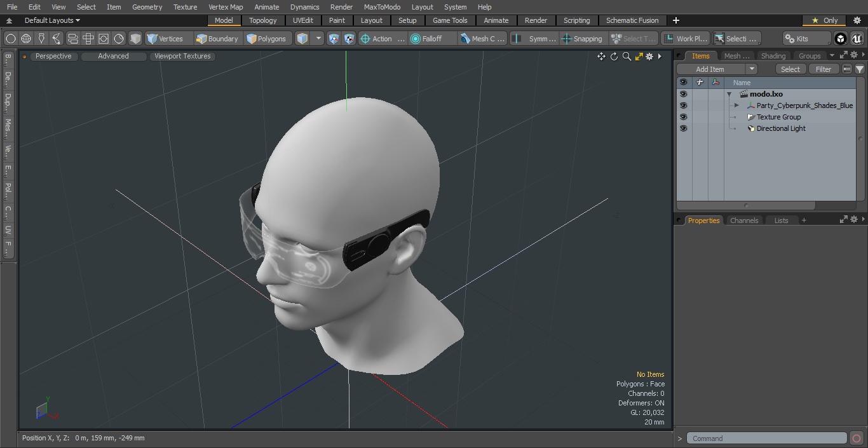Toggle the Symmetry option
The height and width of the screenshot is (448, 868).
tap(534, 39)
